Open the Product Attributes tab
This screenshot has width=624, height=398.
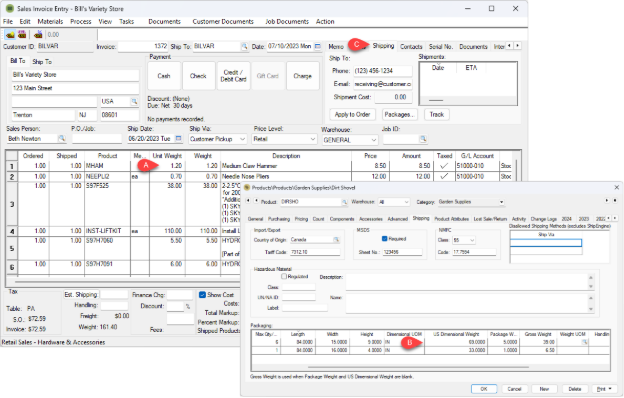tap(451, 219)
